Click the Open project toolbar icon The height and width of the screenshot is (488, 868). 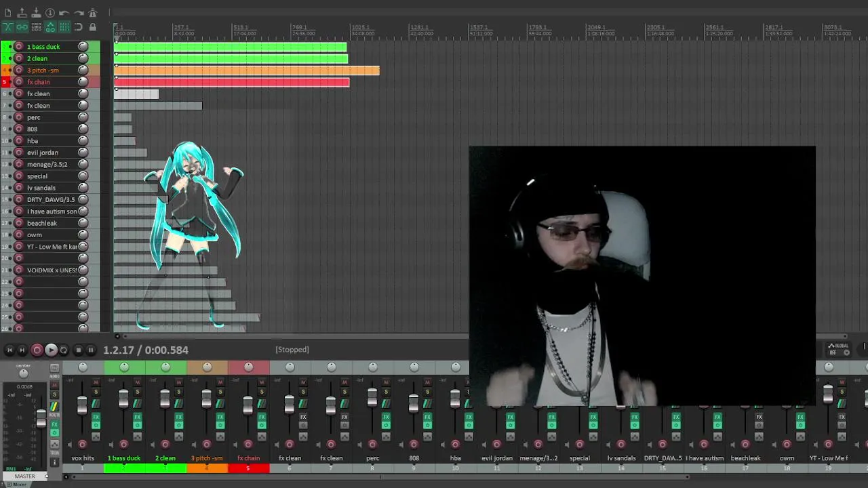22,13
